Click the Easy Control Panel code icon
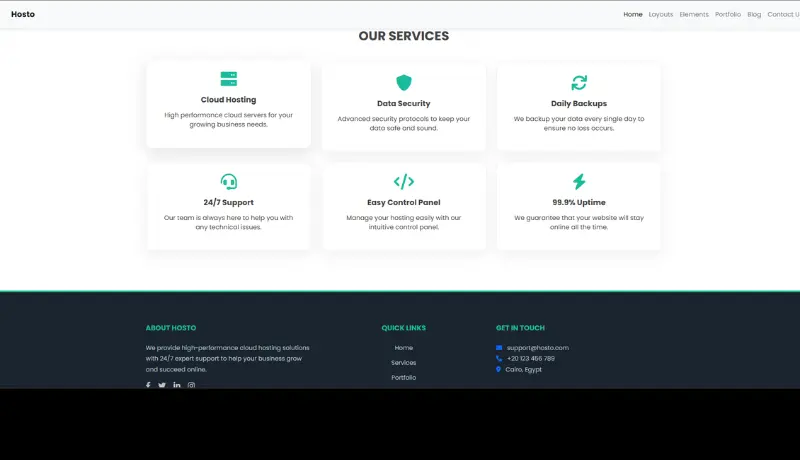This screenshot has height=460, width=800. pos(404,182)
